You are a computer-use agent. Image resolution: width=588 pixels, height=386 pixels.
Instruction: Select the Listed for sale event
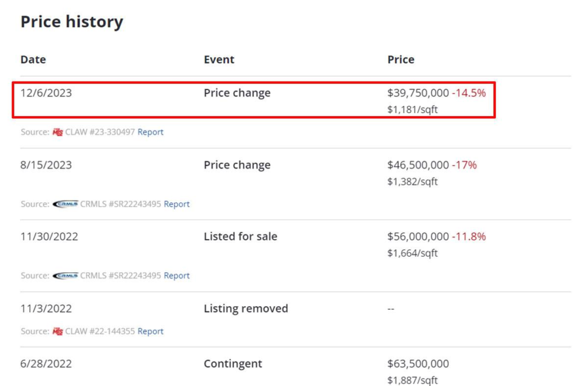[240, 237]
